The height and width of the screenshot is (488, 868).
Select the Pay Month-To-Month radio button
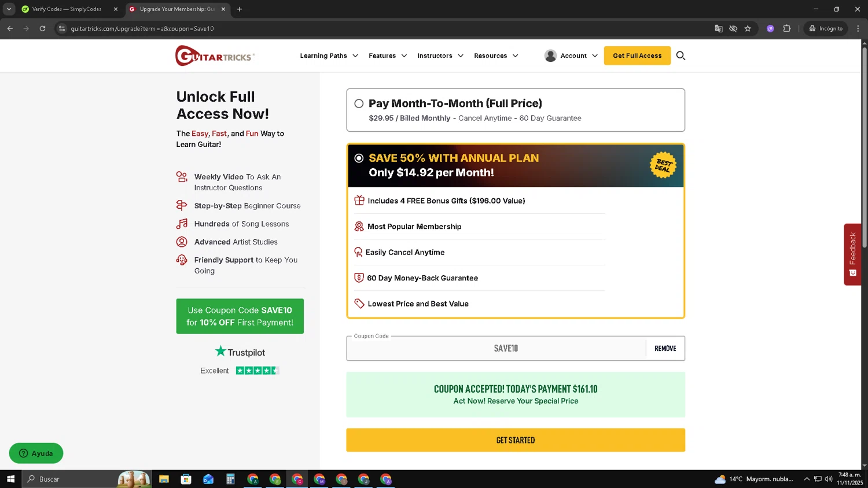pyautogui.click(x=359, y=103)
